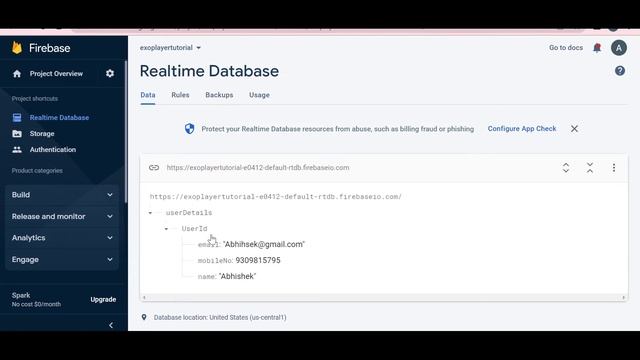This screenshot has width=640, height=360.
Task: Open project settings gear icon
Action: pos(110,73)
